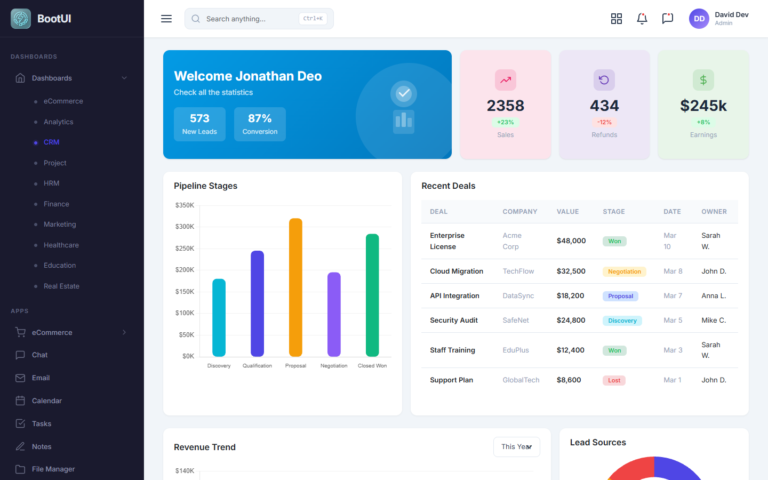Click the $48,000 value cell
The image size is (768, 480).
point(571,240)
